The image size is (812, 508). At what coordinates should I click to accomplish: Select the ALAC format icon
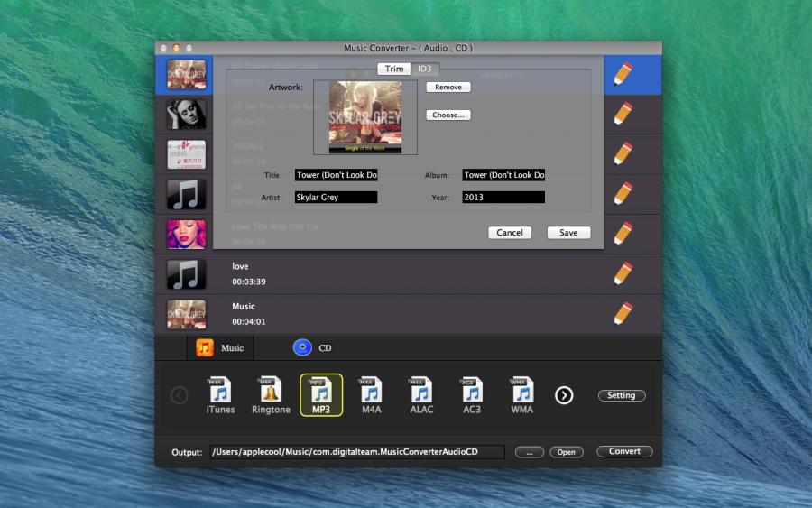(x=421, y=390)
